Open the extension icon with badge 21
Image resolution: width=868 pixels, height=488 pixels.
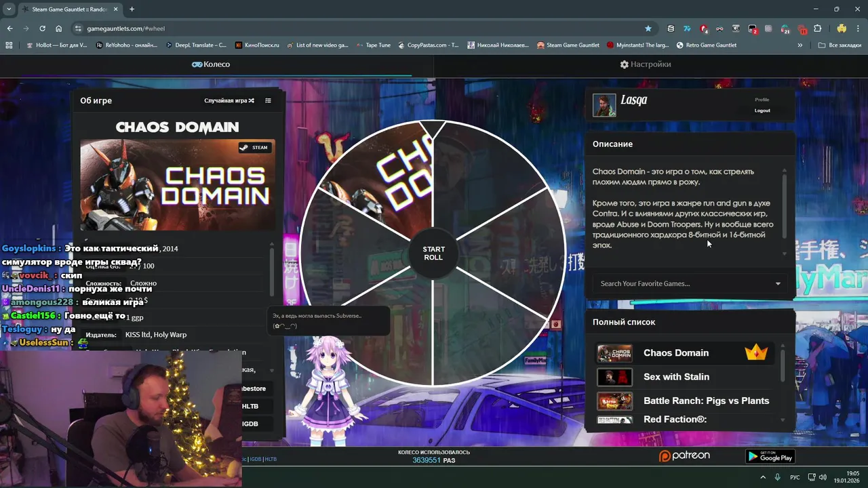[x=785, y=28]
